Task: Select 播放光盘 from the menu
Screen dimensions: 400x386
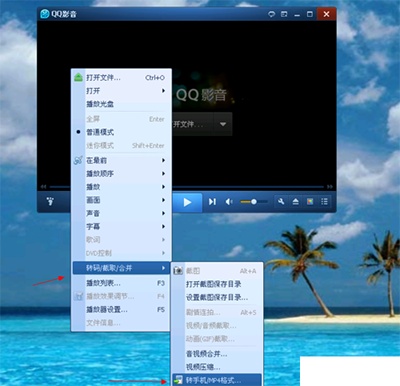Action: click(x=121, y=104)
